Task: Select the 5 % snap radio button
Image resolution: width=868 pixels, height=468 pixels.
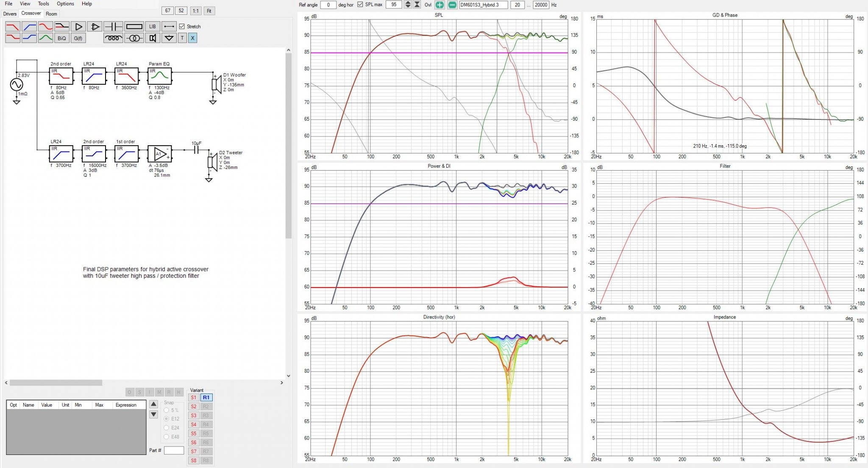Action: tap(167, 410)
